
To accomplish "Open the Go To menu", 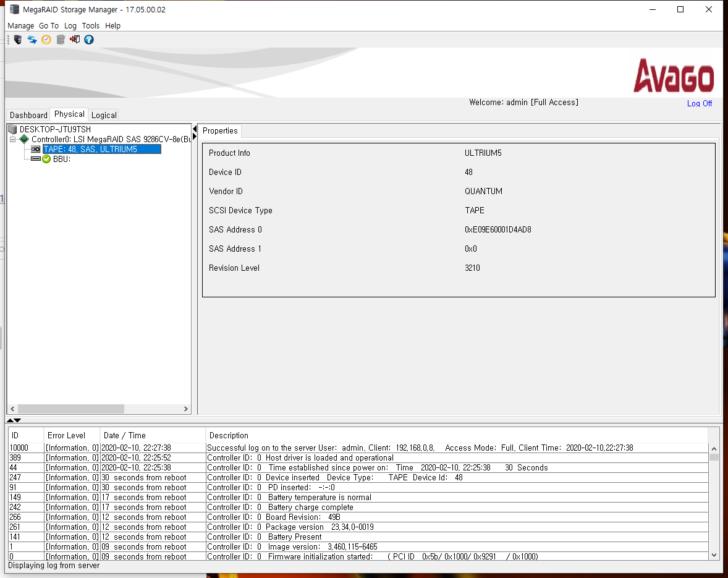I will (x=49, y=25).
